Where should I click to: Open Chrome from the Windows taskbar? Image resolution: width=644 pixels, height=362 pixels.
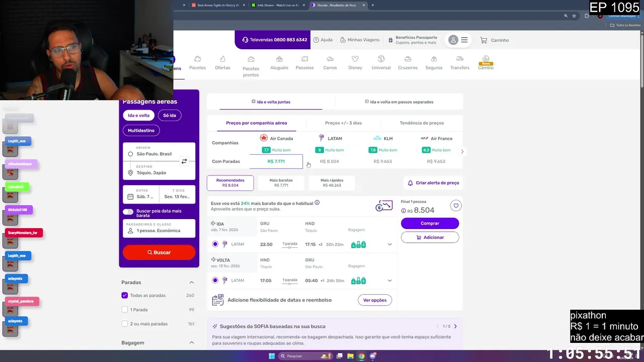pyautogui.click(x=361, y=356)
